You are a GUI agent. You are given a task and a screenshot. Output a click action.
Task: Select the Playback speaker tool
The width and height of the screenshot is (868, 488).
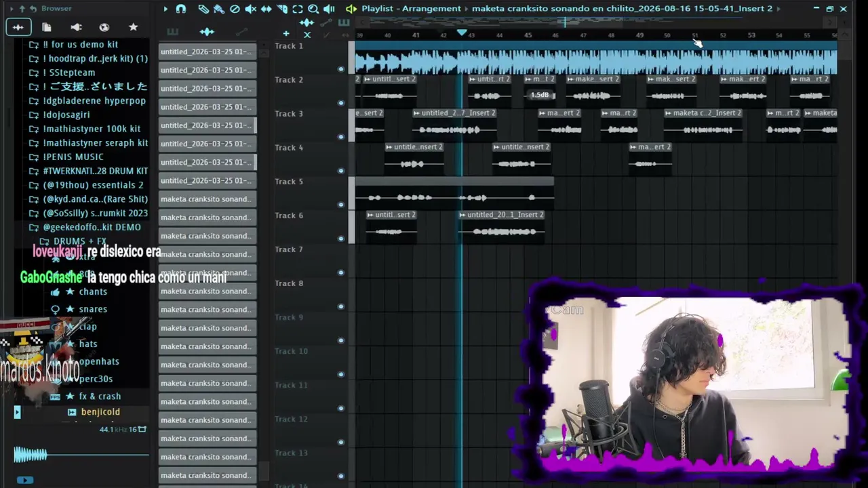pyautogui.click(x=329, y=9)
